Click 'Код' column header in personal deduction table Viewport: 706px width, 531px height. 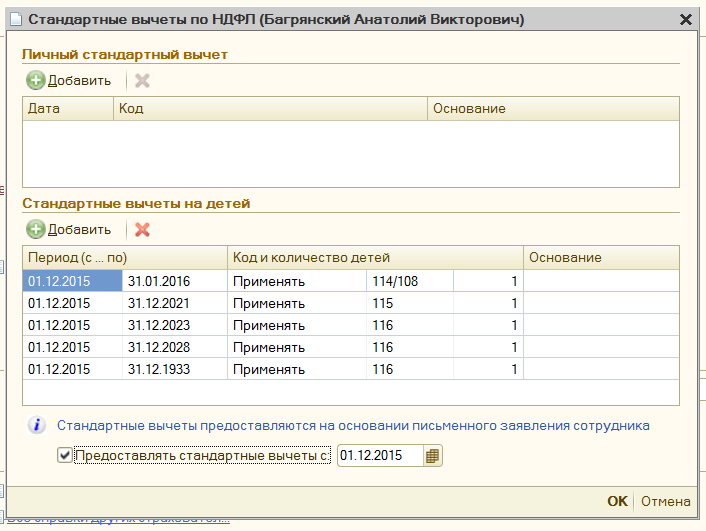click(x=131, y=108)
